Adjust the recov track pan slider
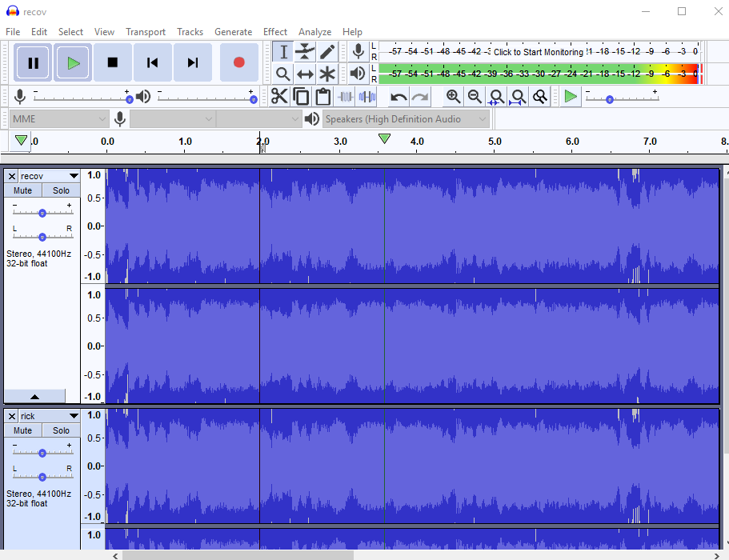The height and width of the screenshot is (560, 729). tap(42, 237)
